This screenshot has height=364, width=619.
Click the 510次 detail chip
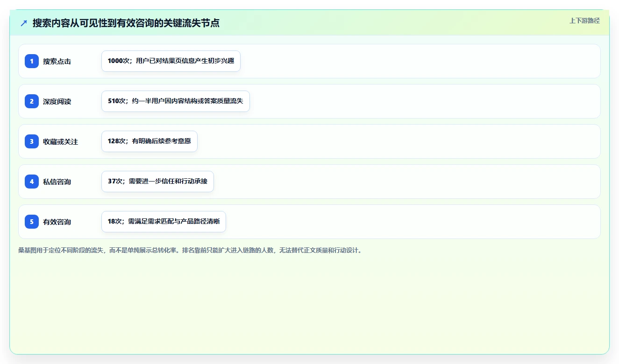point(176,101)
